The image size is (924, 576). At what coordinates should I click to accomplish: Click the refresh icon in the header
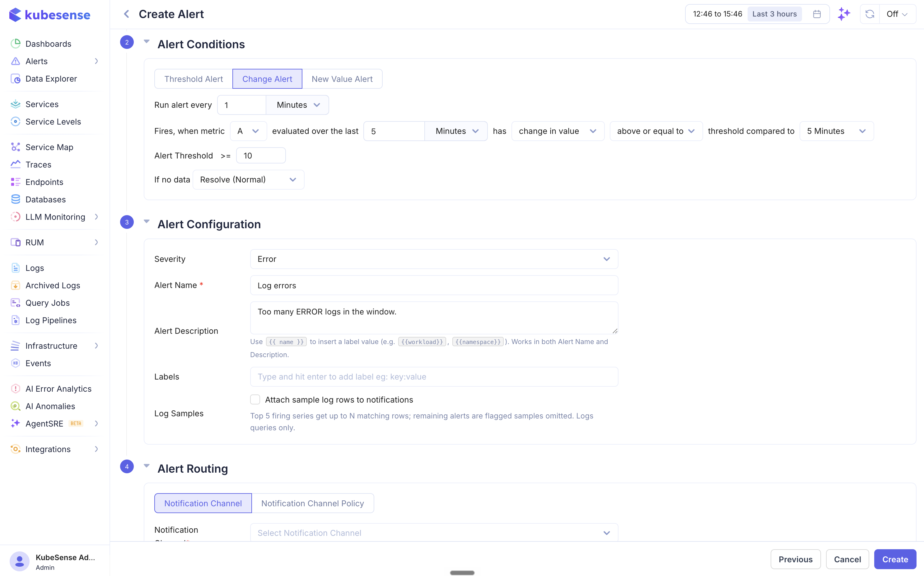[x=870, y=14]
